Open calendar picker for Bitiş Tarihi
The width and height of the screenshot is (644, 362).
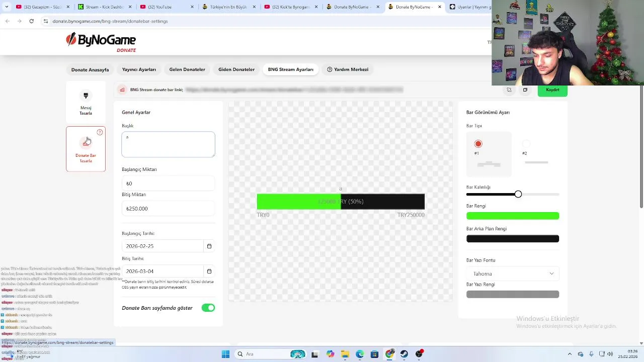point(209,271)
